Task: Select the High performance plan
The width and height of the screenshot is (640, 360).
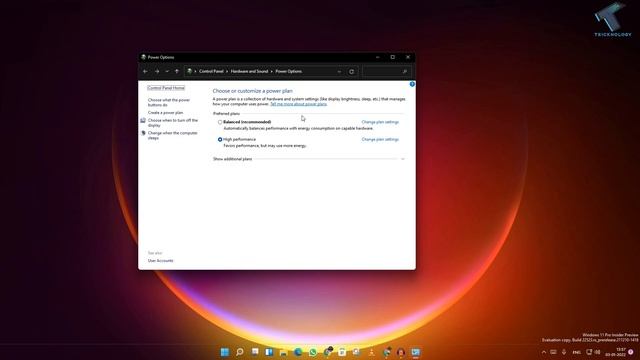Action: pyautogui.click(x=220, y=140)
